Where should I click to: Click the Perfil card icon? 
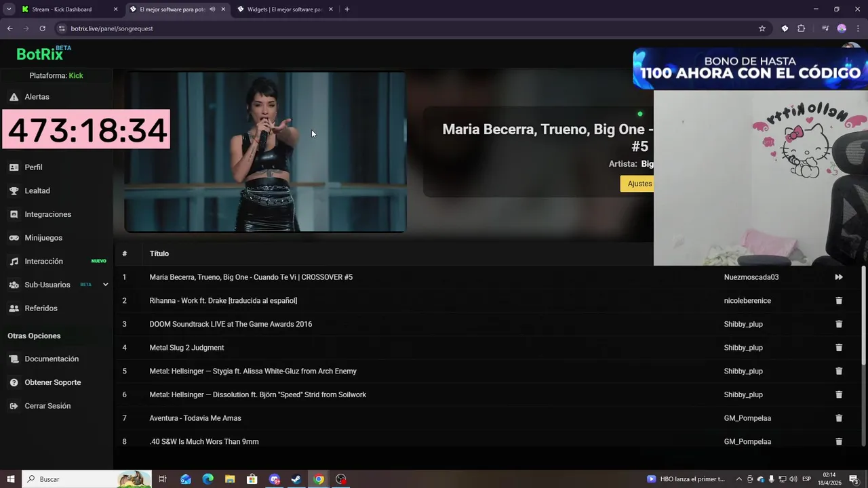pyautogui.click(x=14, y=167)
